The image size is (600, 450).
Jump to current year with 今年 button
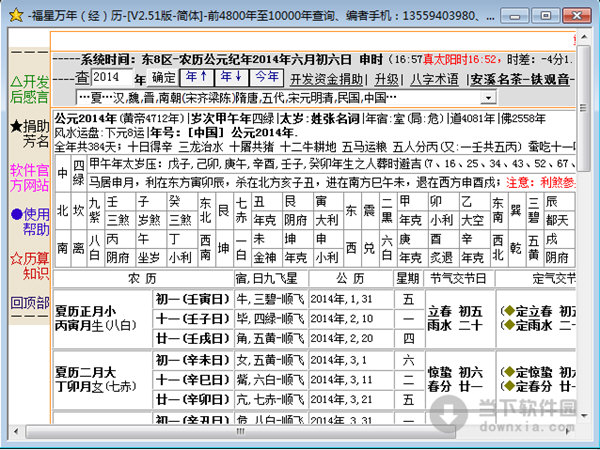(x=266, y=77)
